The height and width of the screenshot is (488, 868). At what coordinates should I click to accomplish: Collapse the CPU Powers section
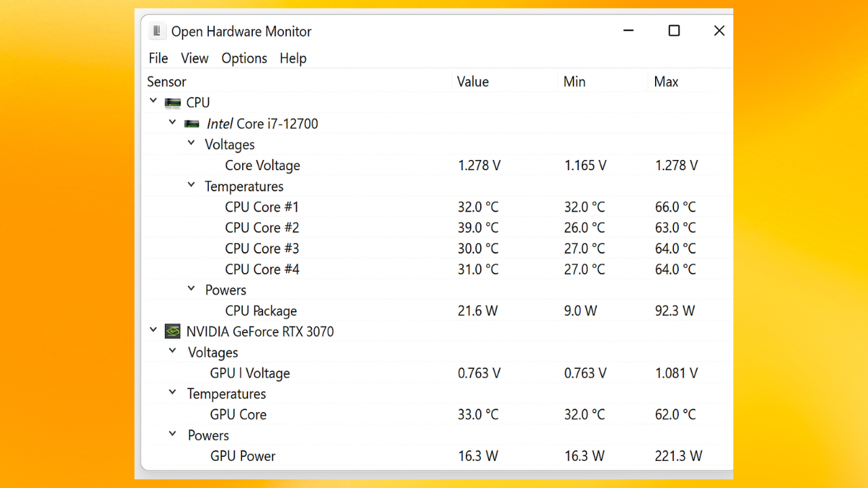coord(191,289)
